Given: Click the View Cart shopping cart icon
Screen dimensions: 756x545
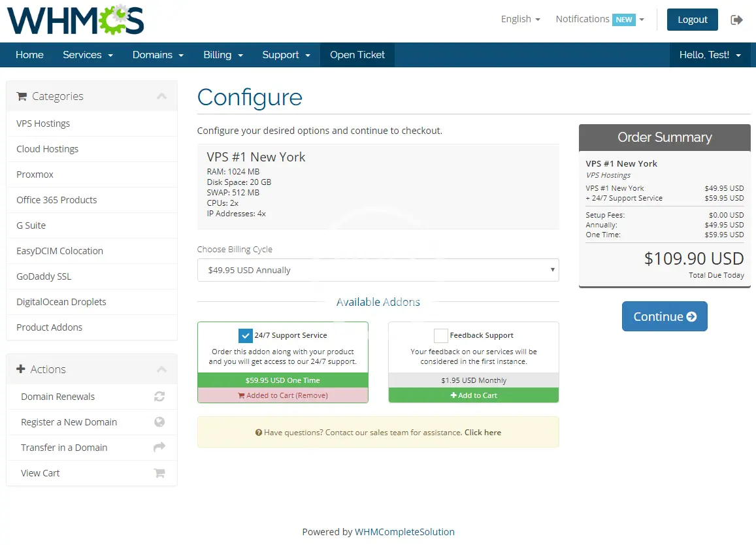Looking at the screenshot, I should (159, 473).
